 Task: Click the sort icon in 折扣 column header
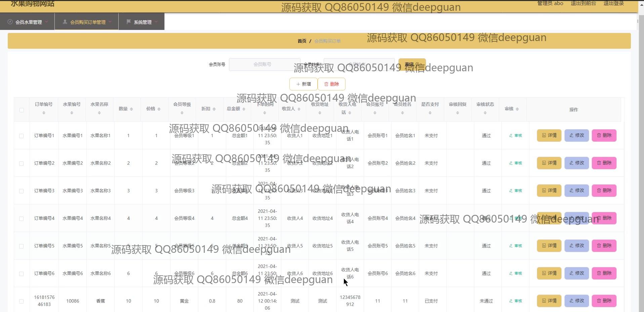click(214, 109)
